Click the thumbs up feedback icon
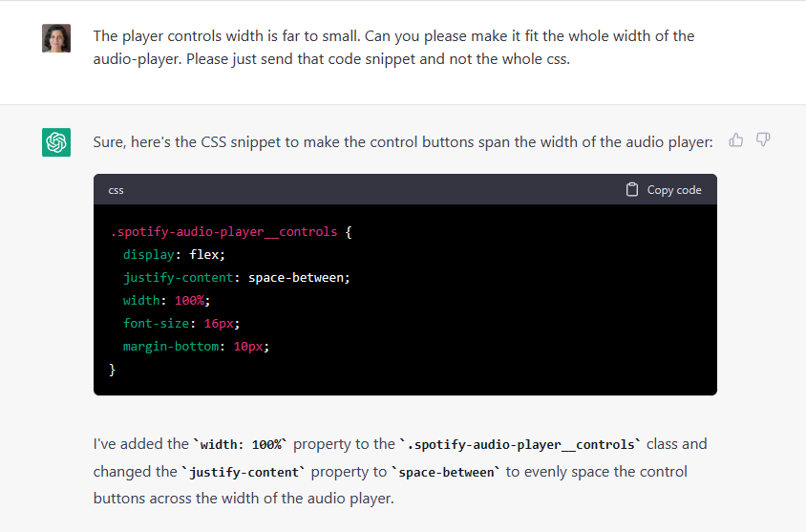Image resolution: width=806 pixels, height=532 pixels. [x=736, y=140]
